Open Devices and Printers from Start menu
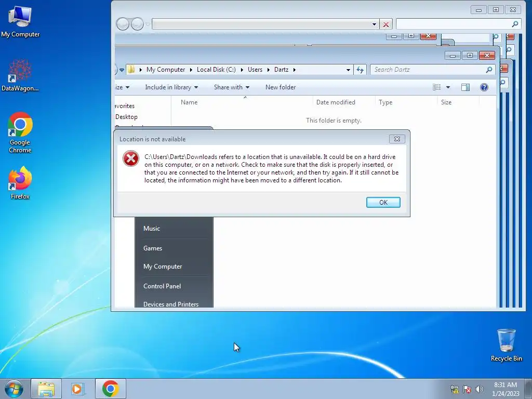The width and height of the screenshot is (532, 399). [x=171, y=303]
